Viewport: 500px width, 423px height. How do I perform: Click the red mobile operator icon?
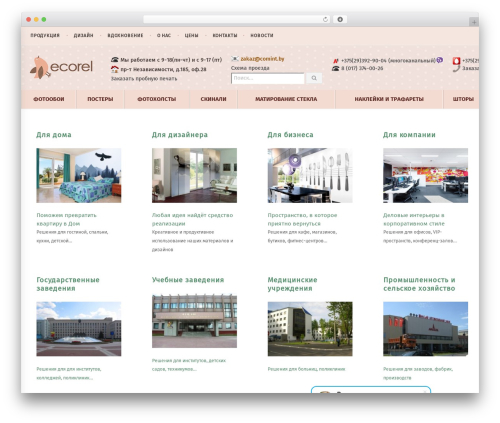coord(336,61)
